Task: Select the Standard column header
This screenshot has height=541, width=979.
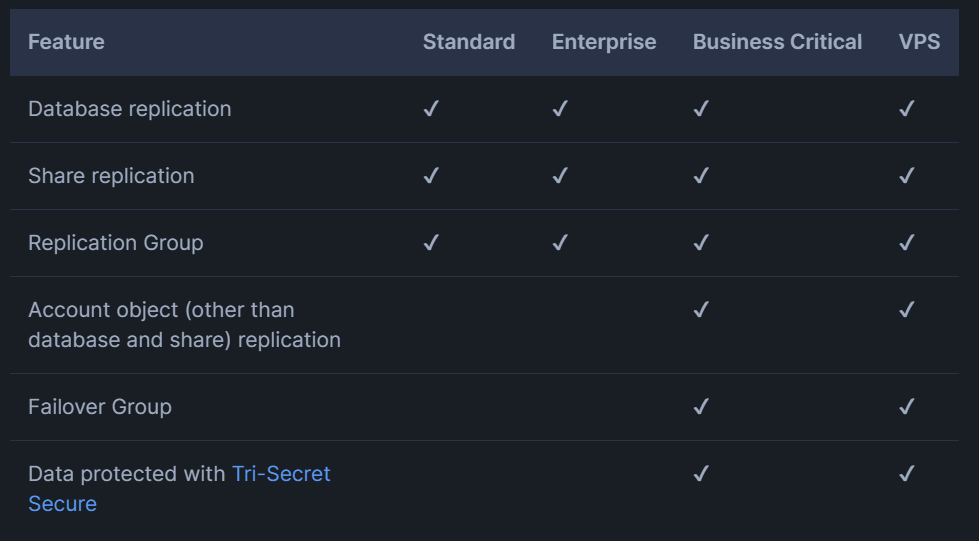Action: [x=469, y=42]
